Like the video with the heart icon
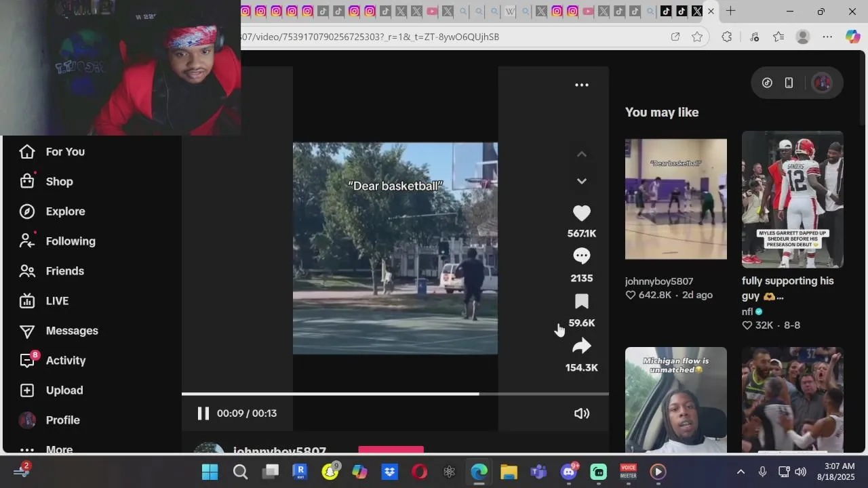The height and width of the screenshot is (488, 868). tap(582, 213)
